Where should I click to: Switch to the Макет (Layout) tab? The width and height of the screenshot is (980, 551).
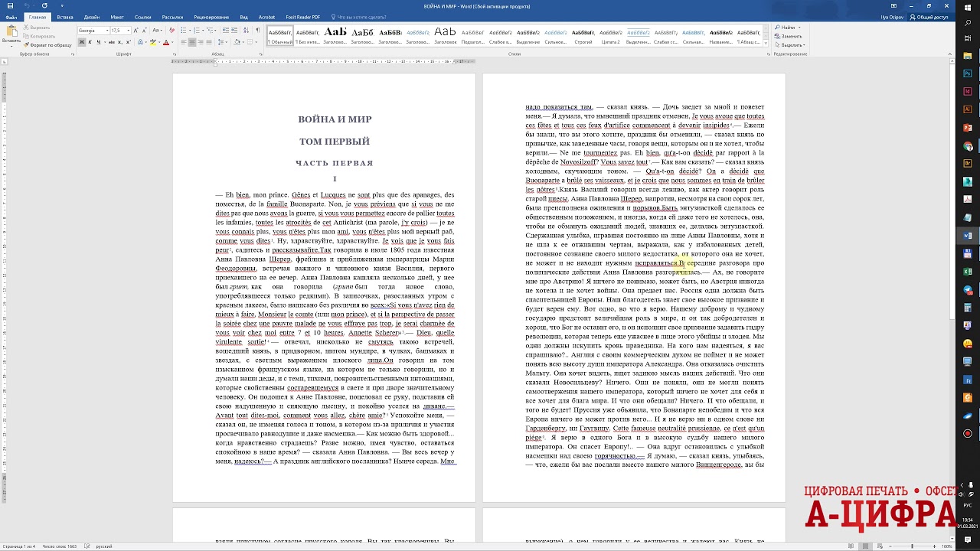tap(117, 17)
